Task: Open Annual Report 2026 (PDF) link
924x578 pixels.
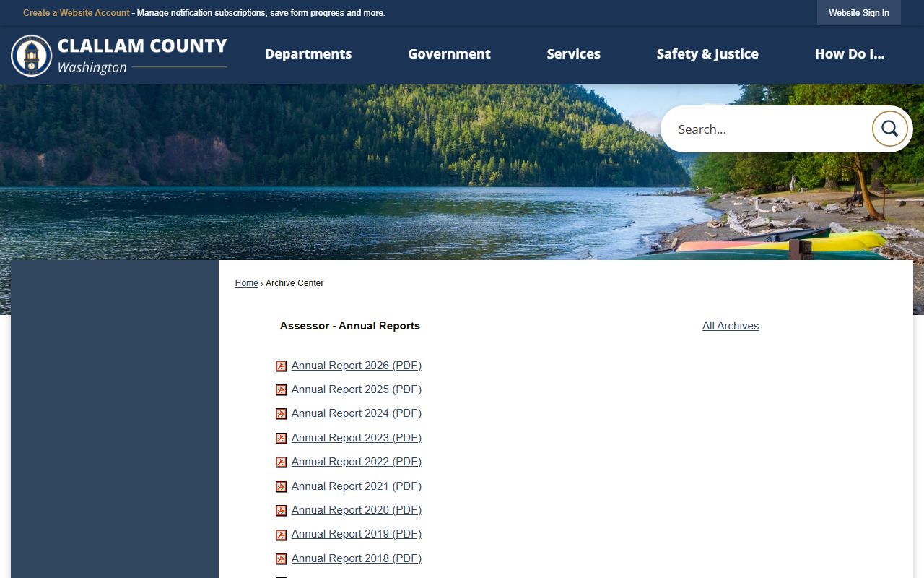Action: [x=357, y=366]
